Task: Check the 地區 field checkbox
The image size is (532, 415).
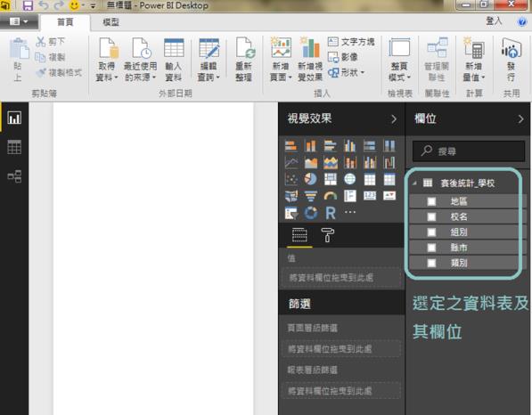Action: (431, 201)
